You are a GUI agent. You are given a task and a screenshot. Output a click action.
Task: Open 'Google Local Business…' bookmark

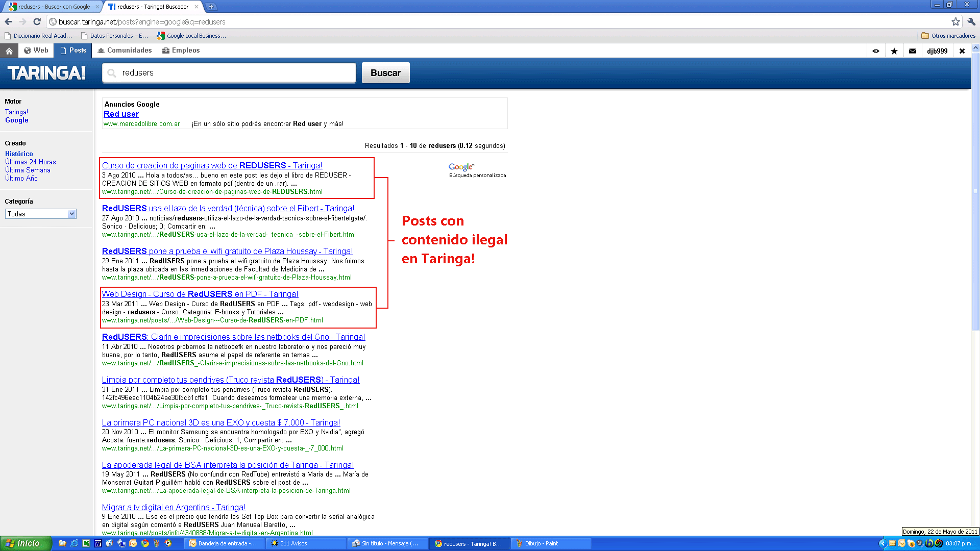[191, 36]
